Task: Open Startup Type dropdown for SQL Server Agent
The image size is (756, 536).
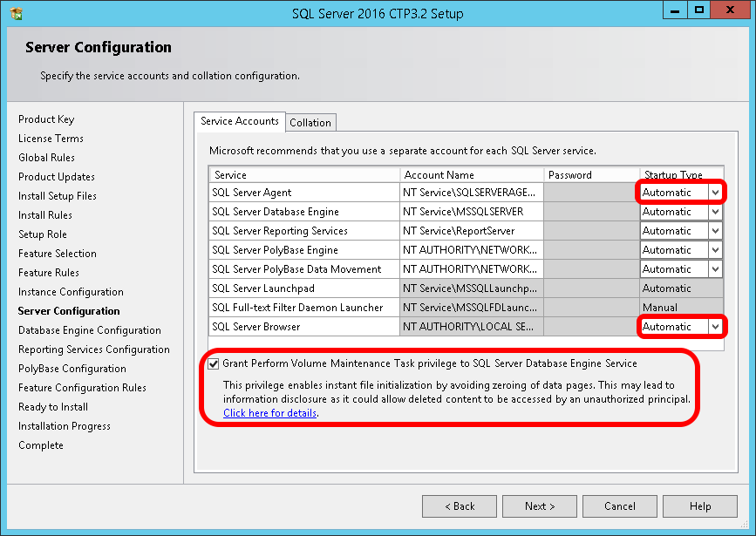Action: point(716,193)
